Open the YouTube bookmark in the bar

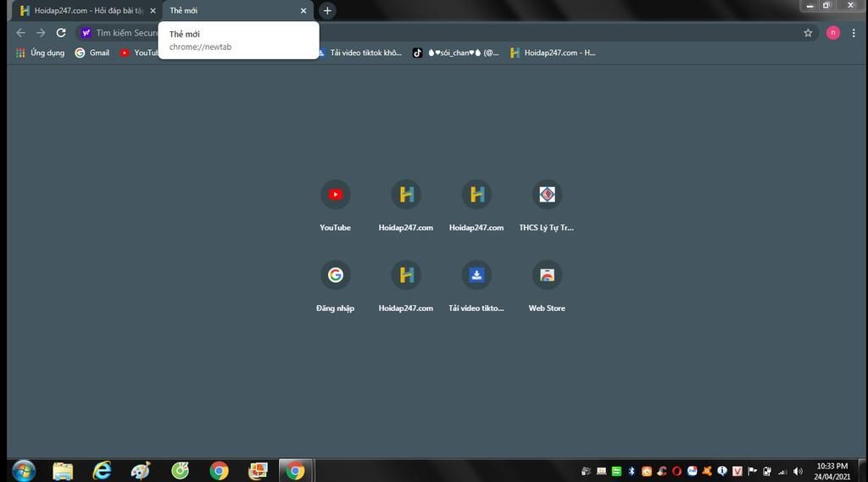tap(138, 53)
